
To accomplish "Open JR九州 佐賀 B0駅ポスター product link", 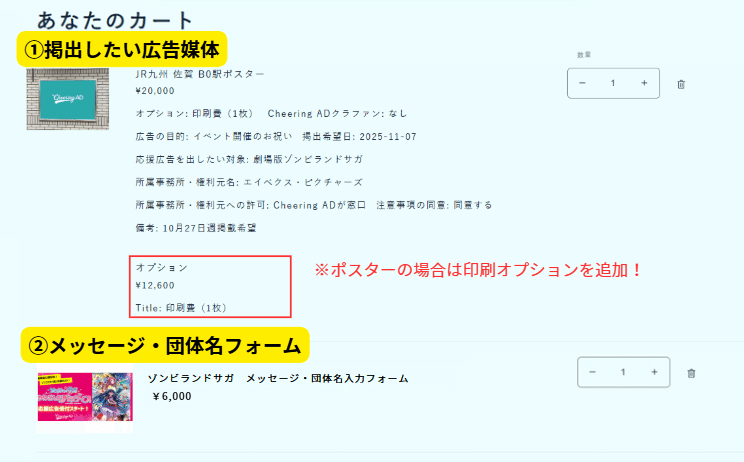I will click(x=199, y=74).
